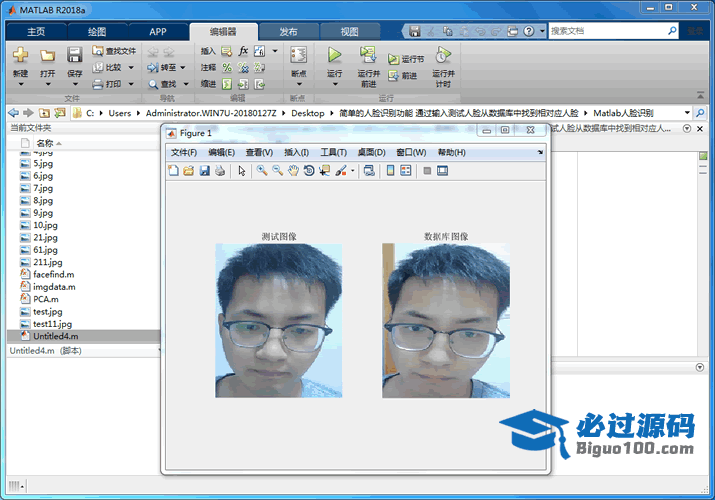Click the Print (打印) button
The image size is (715, 500).
[109, 84]
